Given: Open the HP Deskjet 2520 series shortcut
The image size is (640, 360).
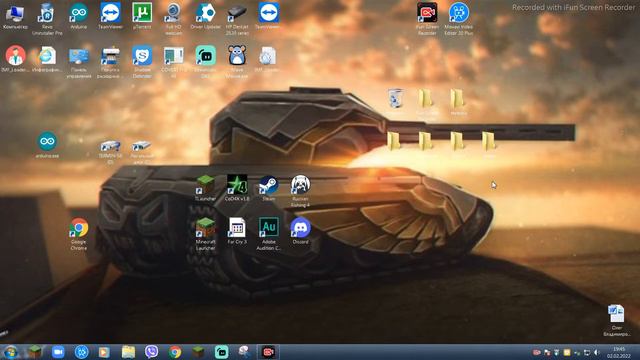Looking at the screenshot, I should [237, 19].
